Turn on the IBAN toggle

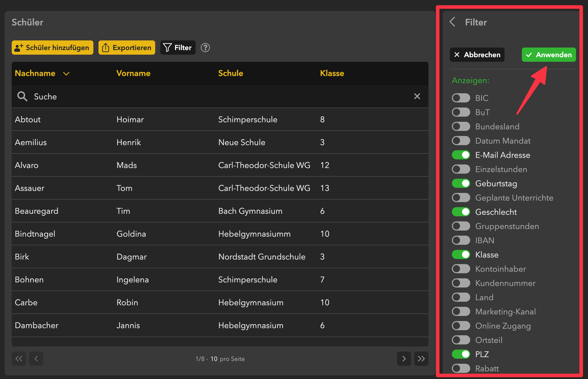click(x=461, y=240)
